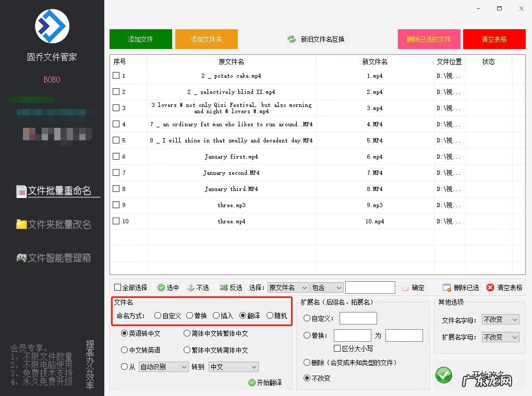Expand the 自动识别 source language dropdown
Viewport: 532px width, 396px height.
[x=163, y=367]
